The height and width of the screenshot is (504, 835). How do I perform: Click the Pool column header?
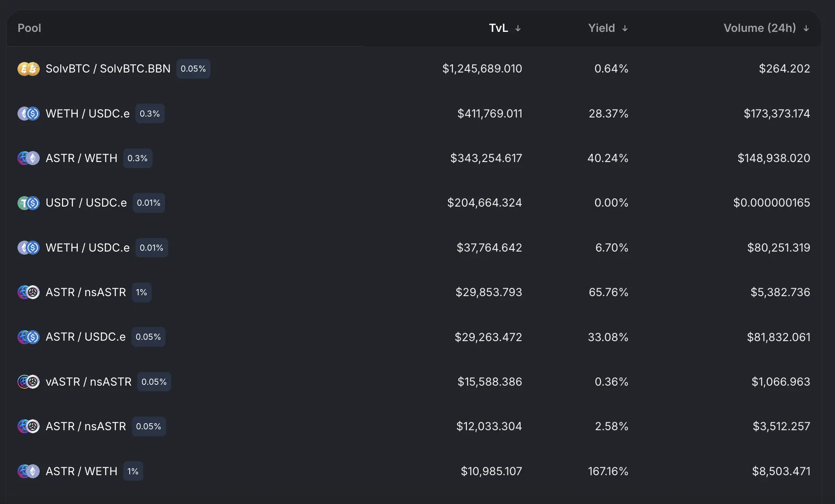click(29, 28)
